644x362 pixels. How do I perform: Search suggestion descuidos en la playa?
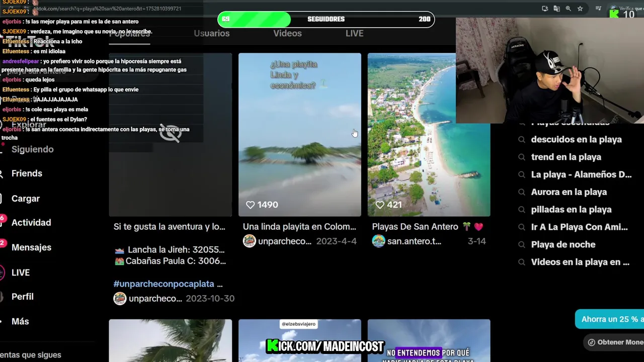pyautogui.click(x=577, y=140)
